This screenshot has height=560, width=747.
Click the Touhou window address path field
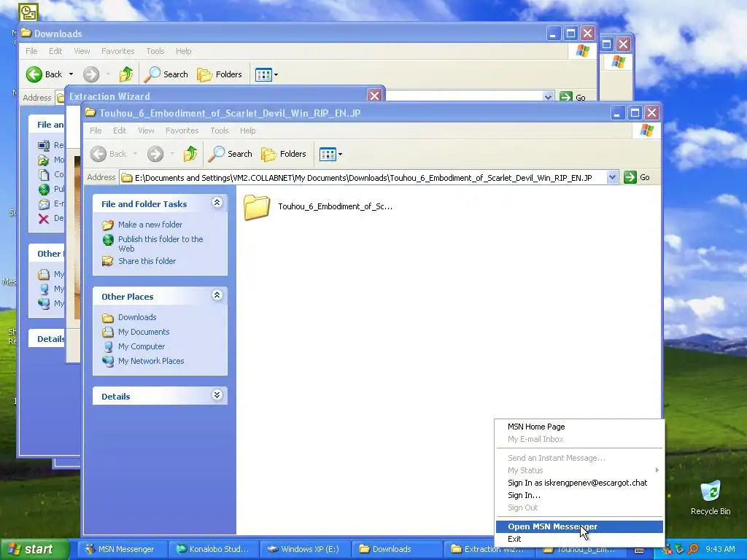click(363, 178)
